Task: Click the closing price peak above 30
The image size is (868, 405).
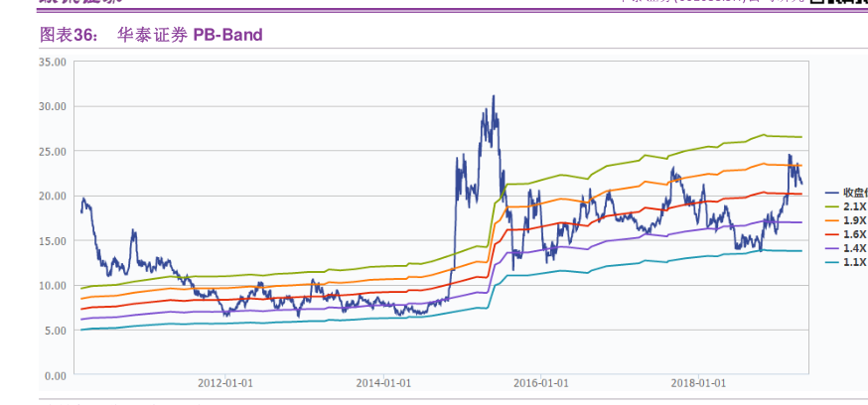Action: point(494,97)
